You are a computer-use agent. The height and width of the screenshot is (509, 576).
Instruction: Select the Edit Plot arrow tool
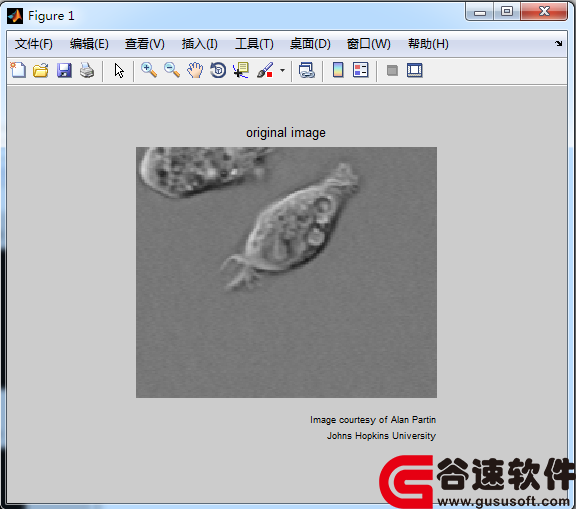pyautogui.click(x=119, y=70)
